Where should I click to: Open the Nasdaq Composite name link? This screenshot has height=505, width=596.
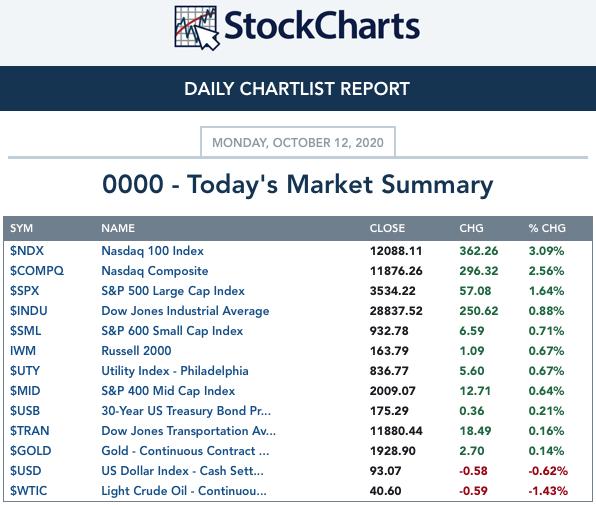pyautogui.click(x=155, y=271)
